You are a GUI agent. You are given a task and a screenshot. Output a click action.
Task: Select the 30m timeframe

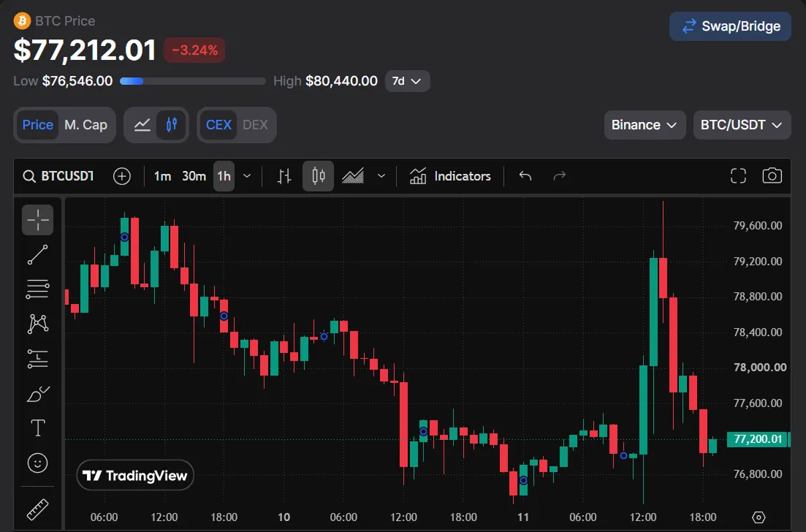[x=194, y=176]
